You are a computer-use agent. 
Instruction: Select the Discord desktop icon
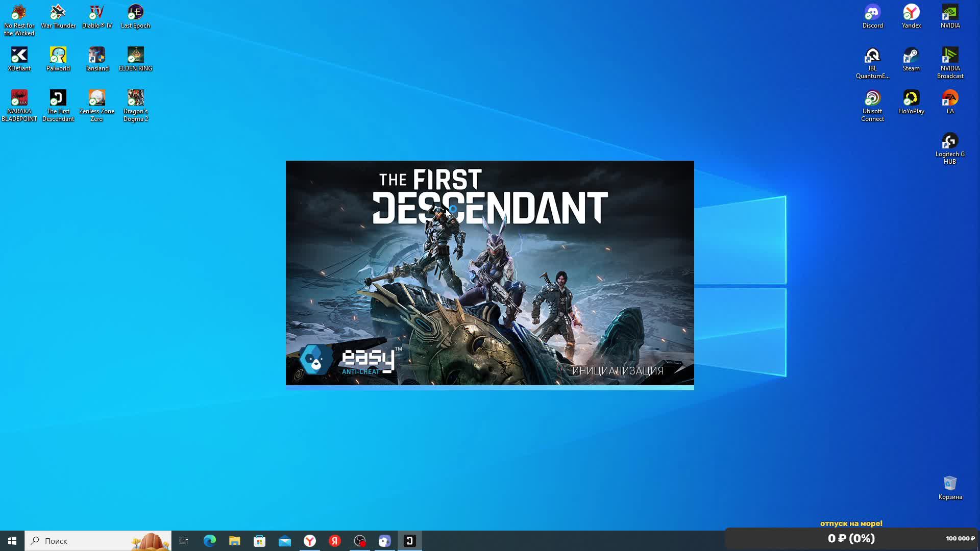pos(872,12)
